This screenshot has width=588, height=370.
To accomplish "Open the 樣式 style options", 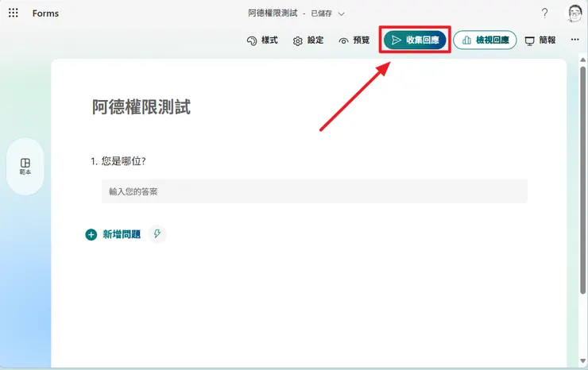I will click(x=262, y=40).
